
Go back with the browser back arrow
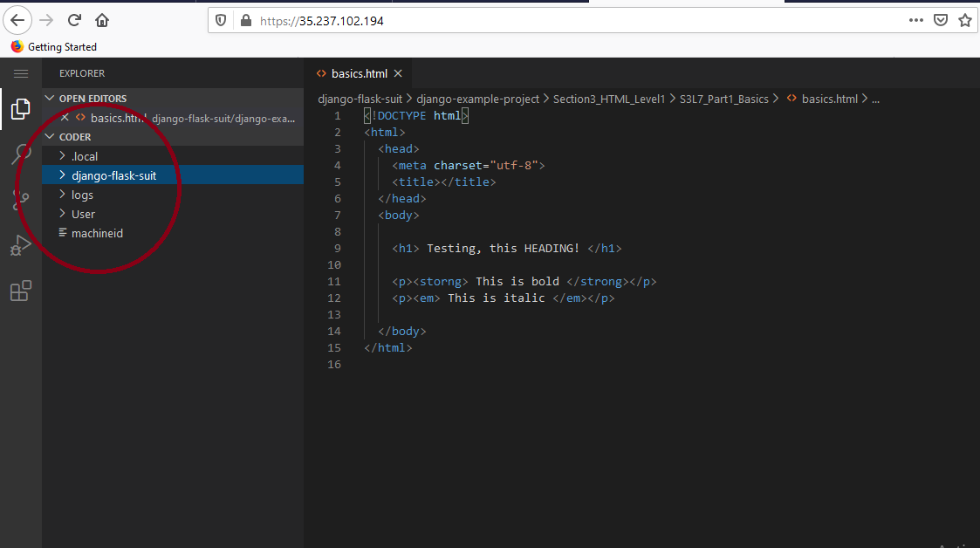[17, 21]
